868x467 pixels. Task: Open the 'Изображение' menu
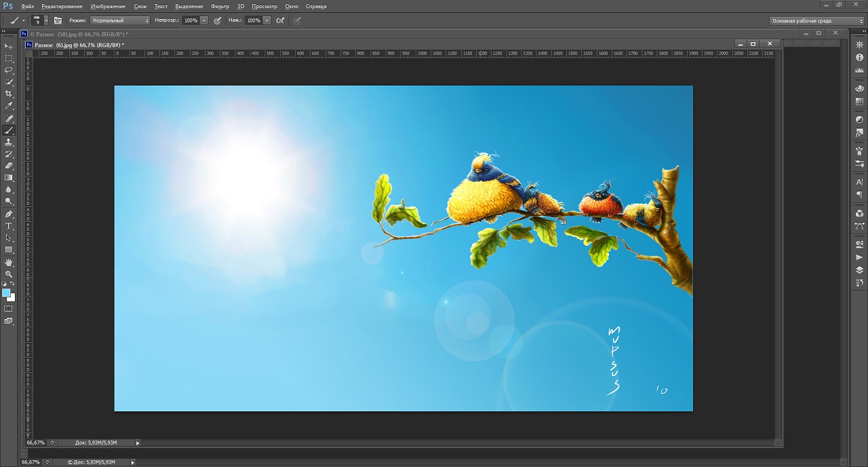click(x=108, y=6)
